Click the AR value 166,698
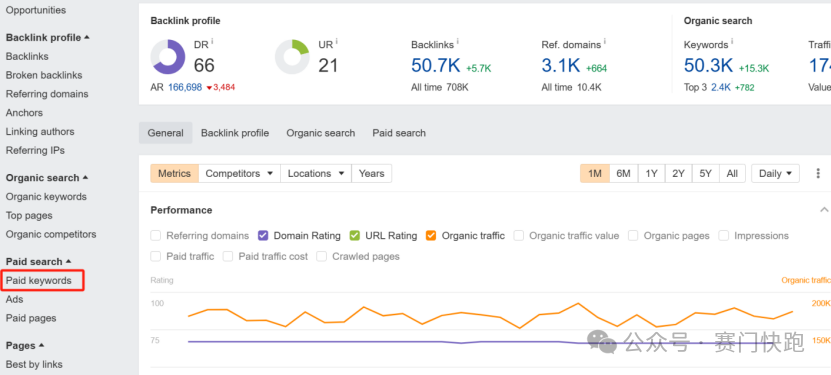This screenshot has width=831, height=375. click(185, 87)
